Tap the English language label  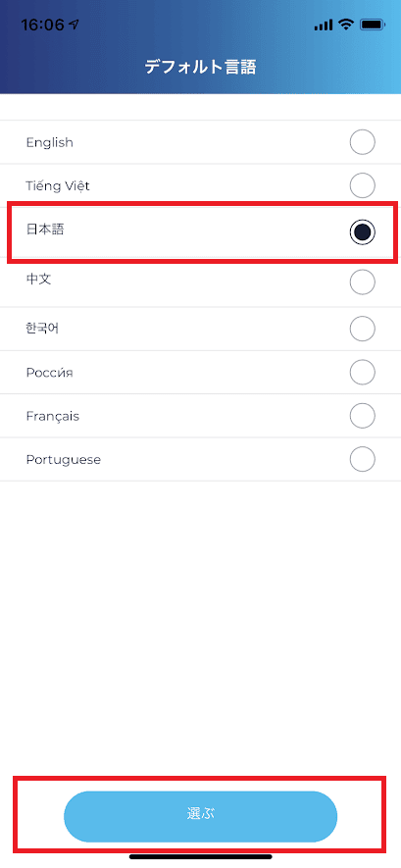click(50, 143)
